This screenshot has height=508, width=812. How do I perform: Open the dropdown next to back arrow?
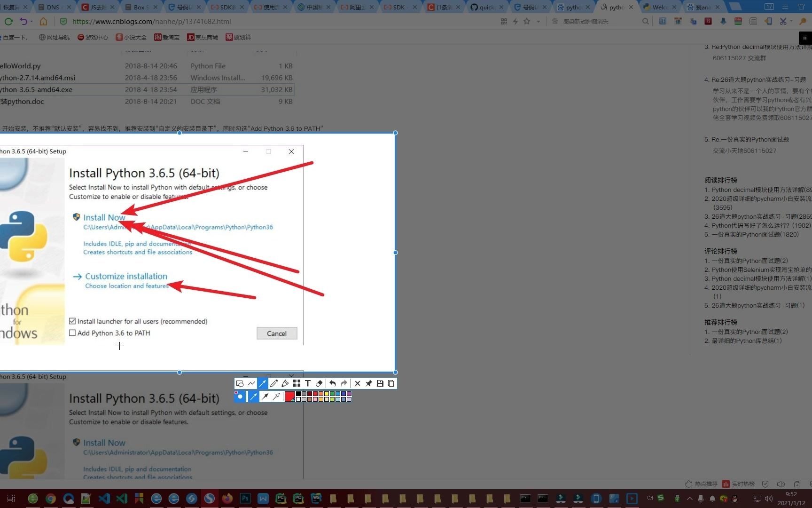tap(31, 21)
